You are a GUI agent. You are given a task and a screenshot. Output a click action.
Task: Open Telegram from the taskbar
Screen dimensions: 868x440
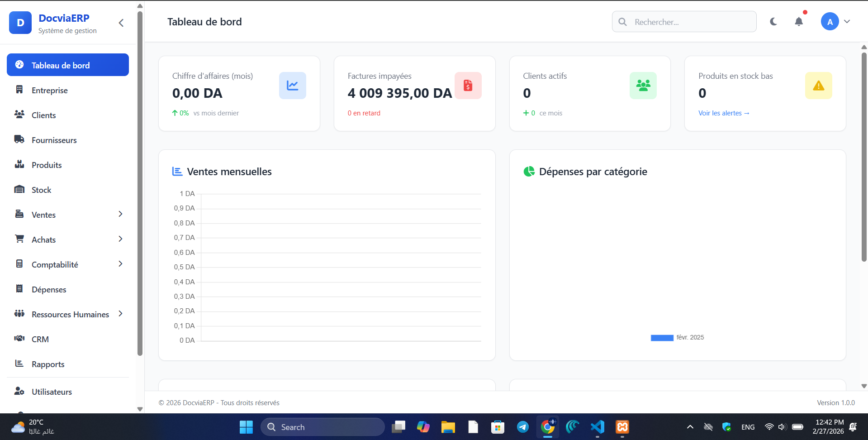click(522, 427)
